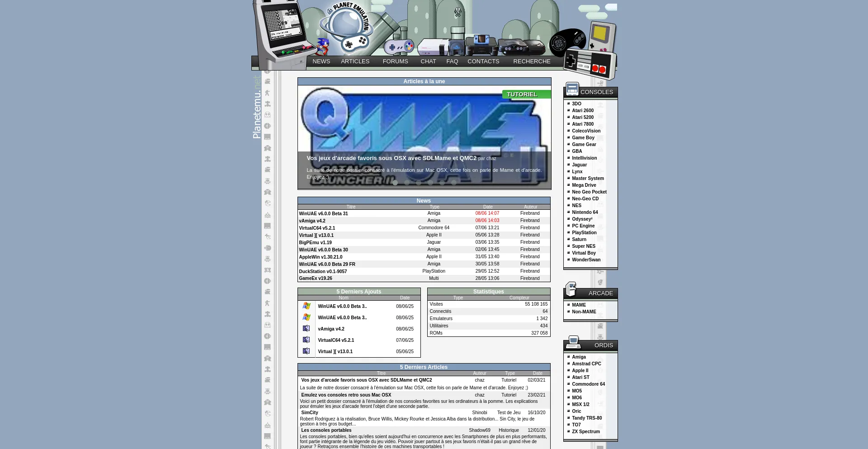Open the DuckStation v0.1-9057 news entry
The image size is (868, 449).
[323, 271]
